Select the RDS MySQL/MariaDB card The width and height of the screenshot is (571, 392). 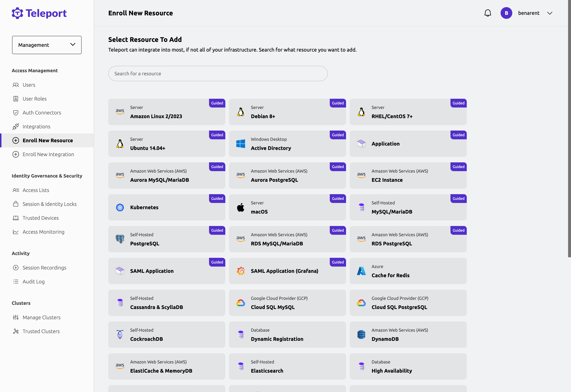(x=287, y=239)
